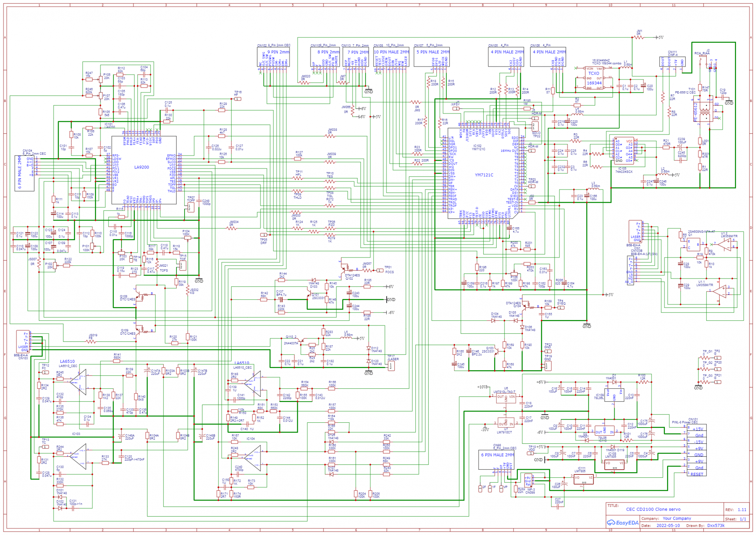Click the 2SA608NG-NPA-AT transistor part name

tap(701, 232)
